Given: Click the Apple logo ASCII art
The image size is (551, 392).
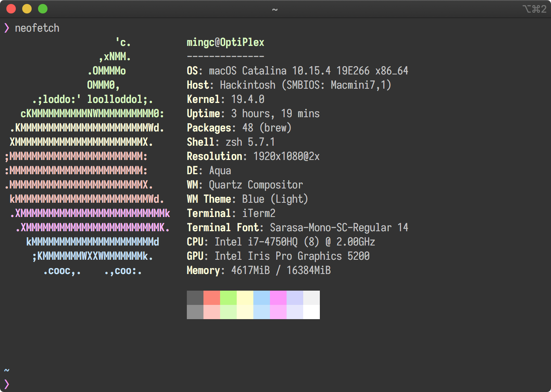Looking at the screenshot, I should [x=87, y=156].
